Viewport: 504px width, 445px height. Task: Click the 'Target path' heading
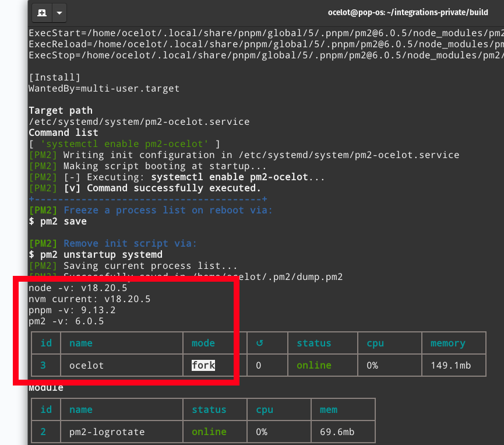click(61, 111)
